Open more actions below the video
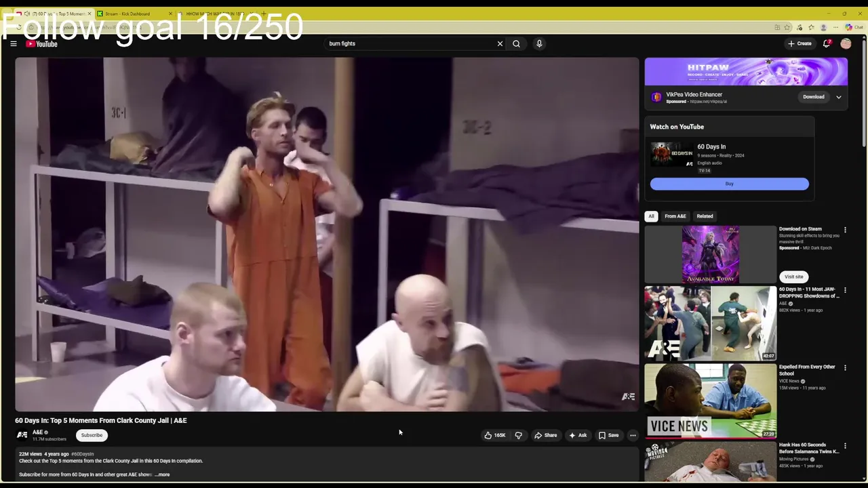 (x=633, y=435)
